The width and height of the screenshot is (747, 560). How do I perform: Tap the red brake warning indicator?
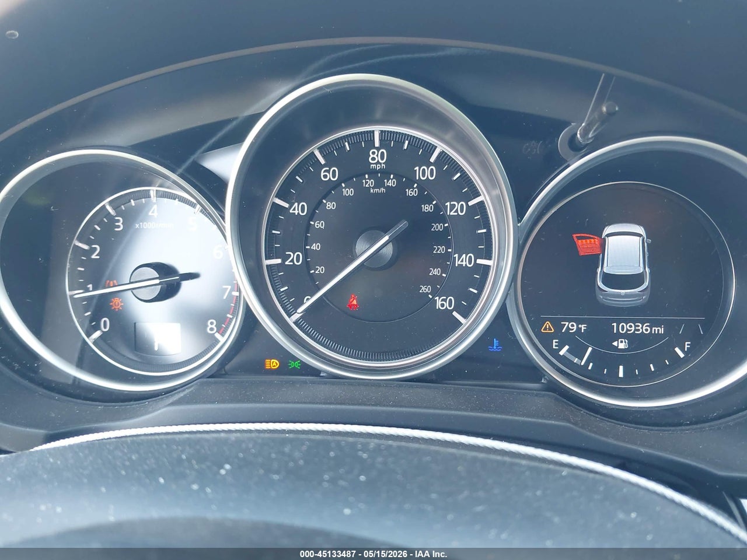(111, 283)
